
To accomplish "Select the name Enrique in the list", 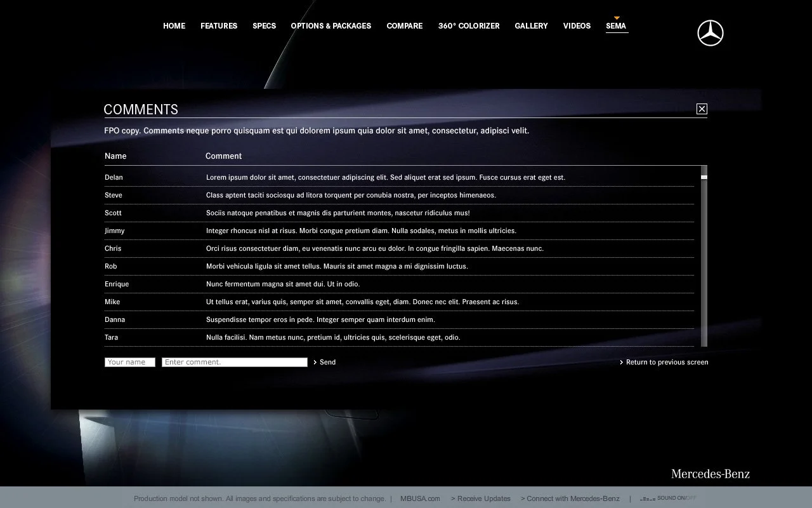I will pos(117,284).
